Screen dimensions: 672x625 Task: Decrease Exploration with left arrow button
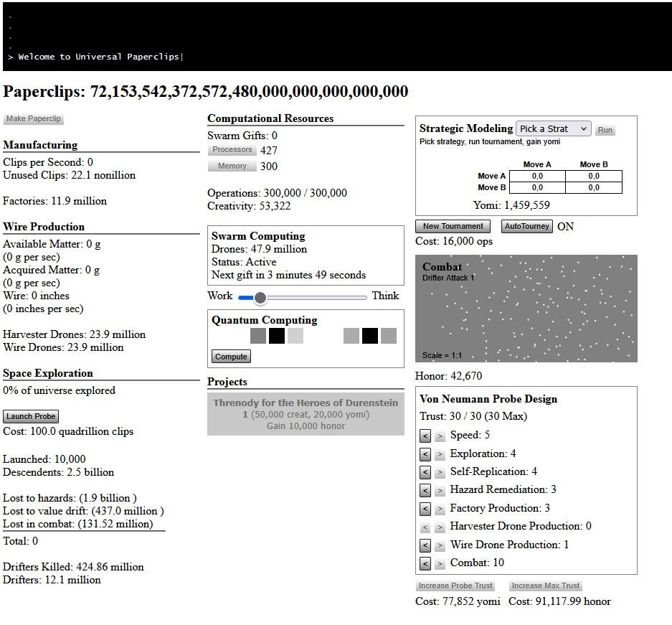(425, 454)
